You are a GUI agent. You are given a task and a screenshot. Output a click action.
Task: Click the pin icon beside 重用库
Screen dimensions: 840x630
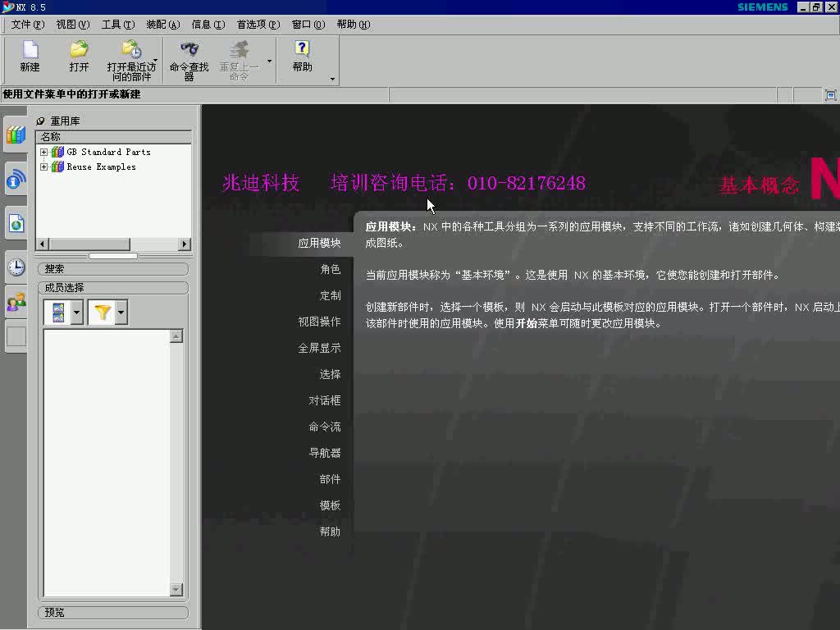click(40, 121)
